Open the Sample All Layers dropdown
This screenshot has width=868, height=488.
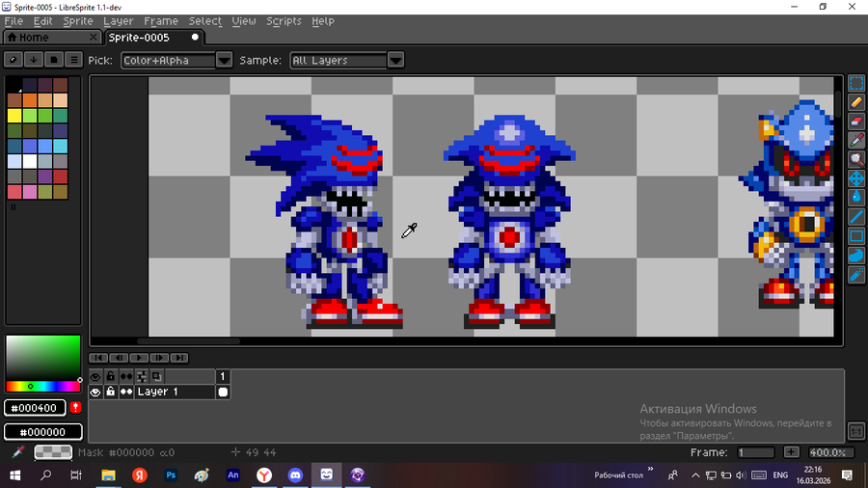(x=339, y=60)
